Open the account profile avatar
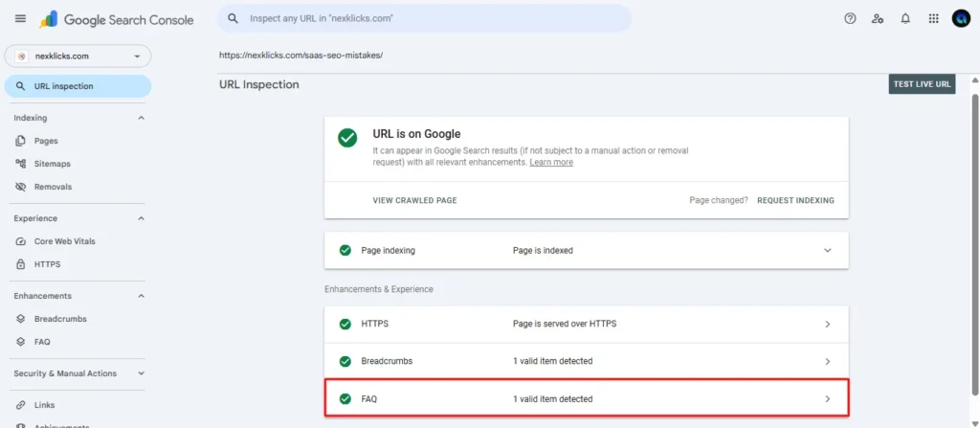The height and width of the screenshot is (428, 980). pos(961,19)
